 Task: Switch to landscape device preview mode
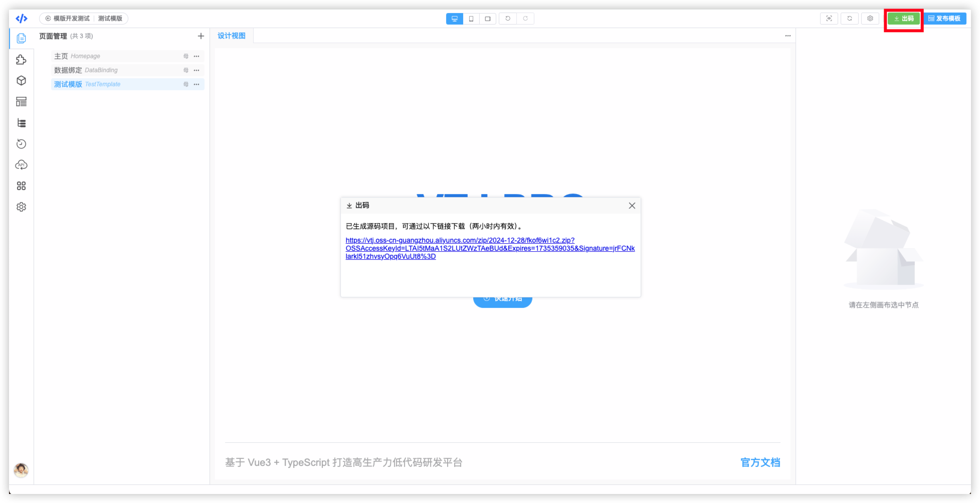pyautogui.click(x=488, y=19)
